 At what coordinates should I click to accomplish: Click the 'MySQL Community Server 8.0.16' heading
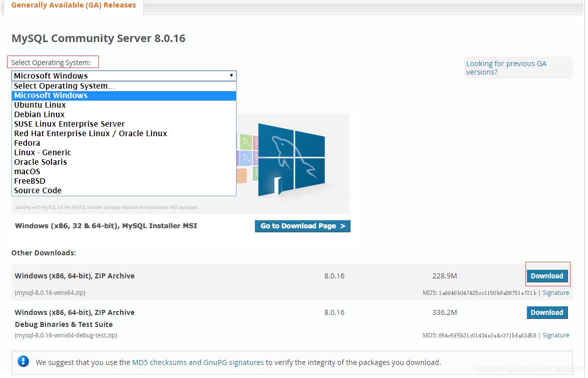[x=98, y=38]
